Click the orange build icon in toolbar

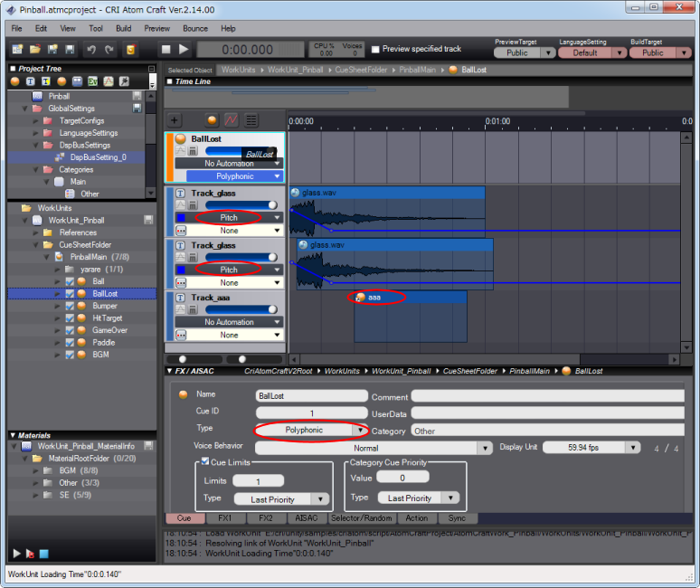pyautogui.click(x=131, y=49)
